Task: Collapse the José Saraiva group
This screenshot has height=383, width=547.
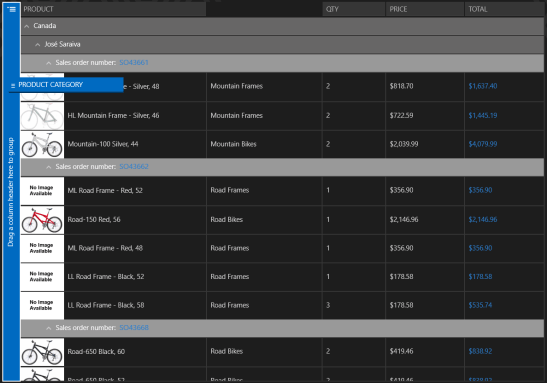Action: click(x=37, y=45)
